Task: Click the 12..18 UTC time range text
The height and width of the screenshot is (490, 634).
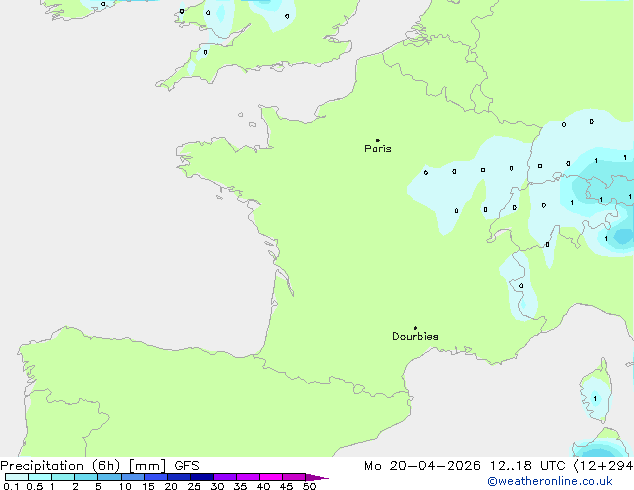Action: pyautogui.click(x=527, y=466)
